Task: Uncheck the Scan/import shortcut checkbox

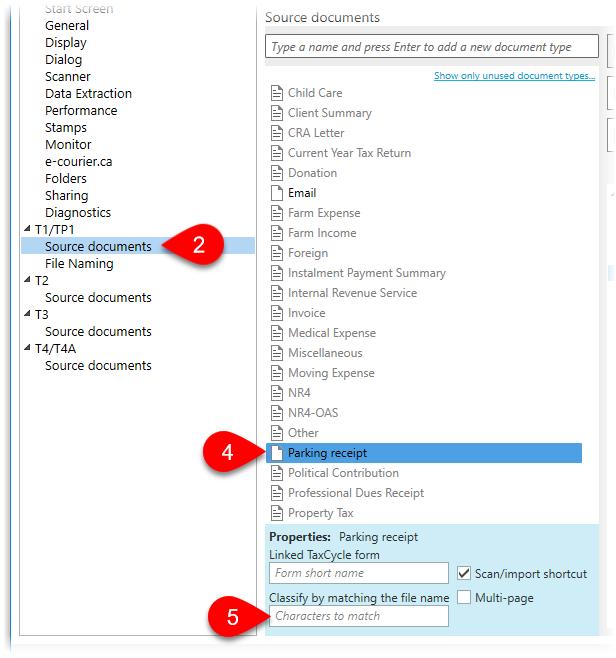Action: click(x=464, y=574)
